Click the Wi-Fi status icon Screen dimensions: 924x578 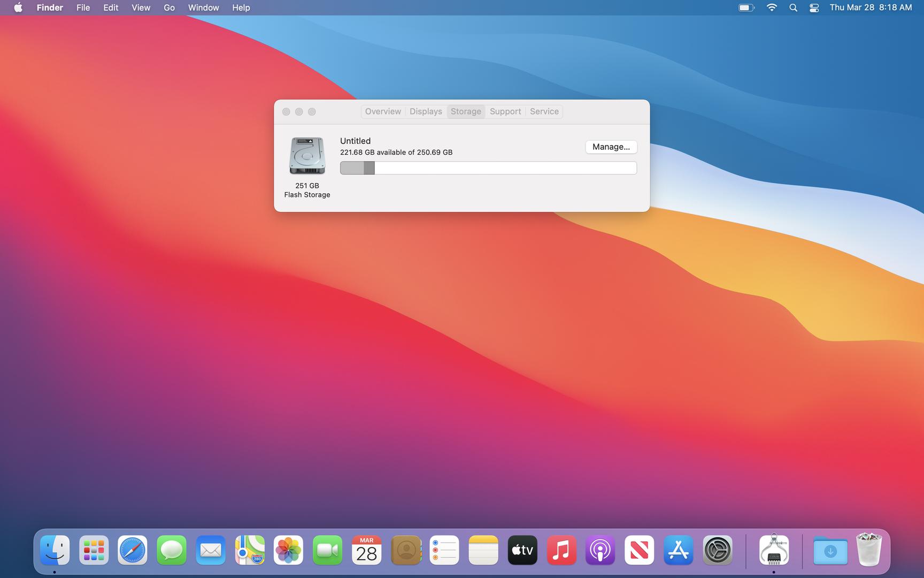[x=772, y=7]
